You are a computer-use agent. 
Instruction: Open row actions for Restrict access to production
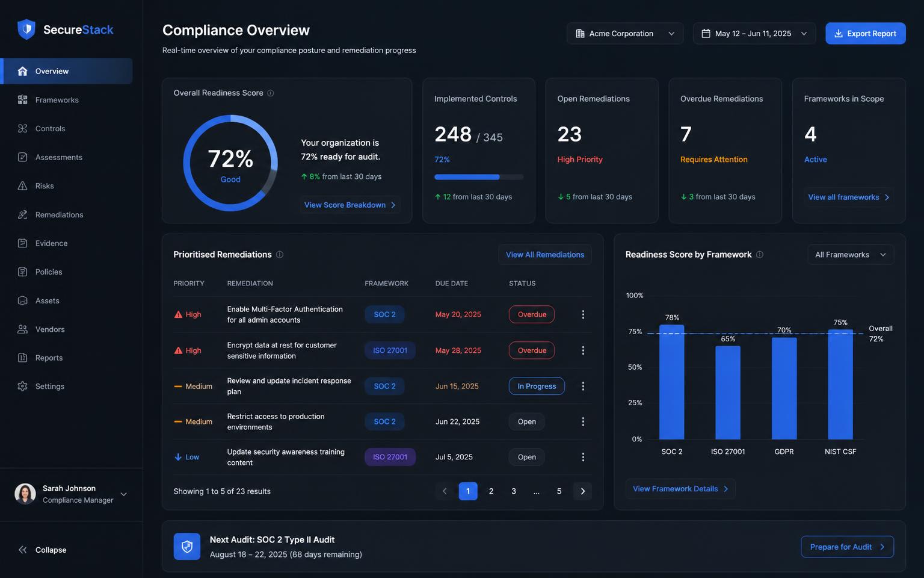click(583, 421)
